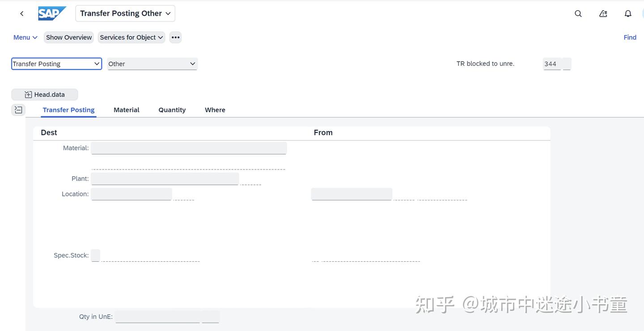Open the Transfer Posting movement type dropdown
This screenshot has width=644, height=331.
pos(56,64)
